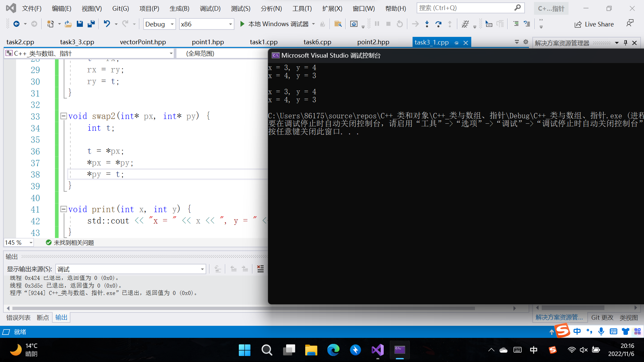The image size is (644, 362).
Task: Collapse the print function outline box
Action: pos(63,209)
